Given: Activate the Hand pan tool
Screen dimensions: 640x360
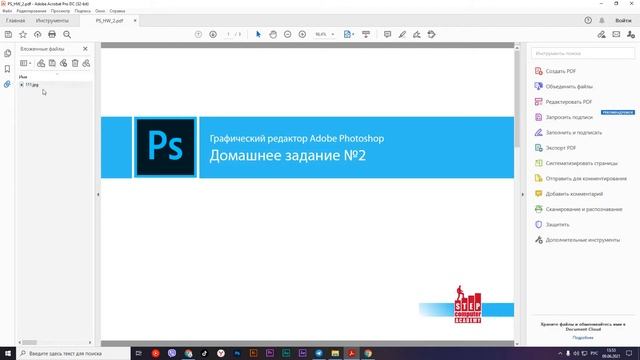Looking at the screenshot, I should click(x=273, y=34).
